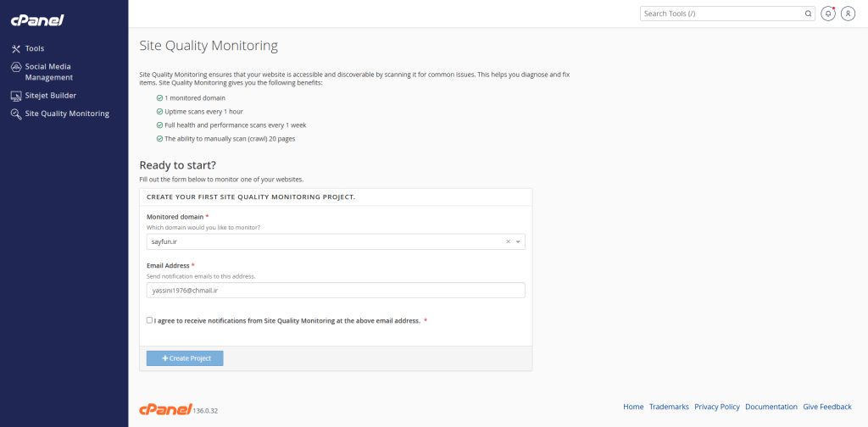This screenshot has width=868, height=427.
Task: Expand the Monitored domain dropdown arrow
Action: (518, 241)
